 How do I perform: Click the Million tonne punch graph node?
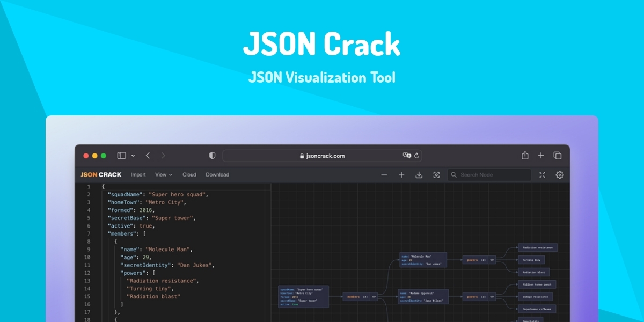(537, 284)
